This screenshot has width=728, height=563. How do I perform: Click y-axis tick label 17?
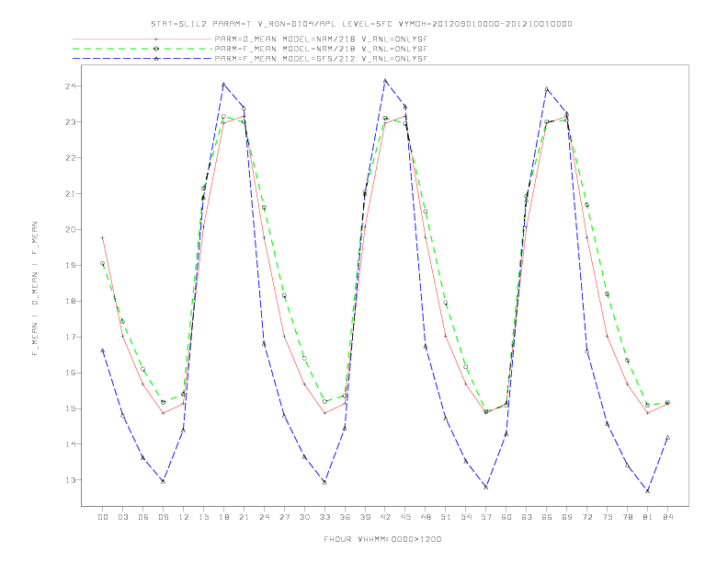[71, 337]
